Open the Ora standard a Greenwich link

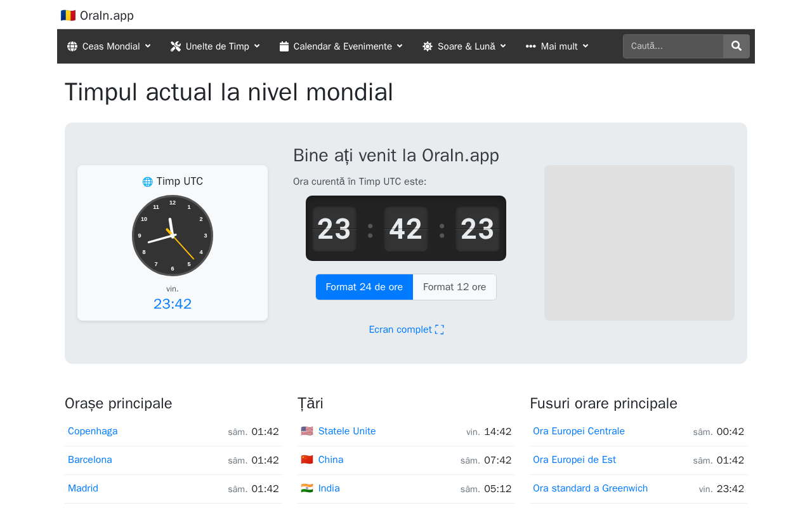pyautogui.click(x=591, y=488)
